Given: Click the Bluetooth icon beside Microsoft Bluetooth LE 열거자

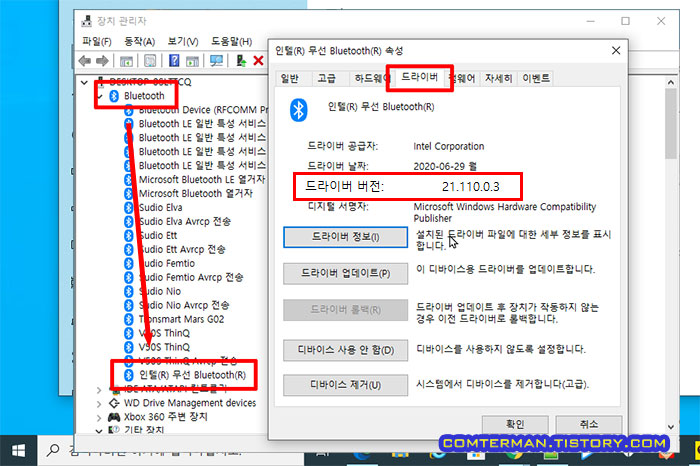Looking at the screenshot, I should tap(129, 179).
